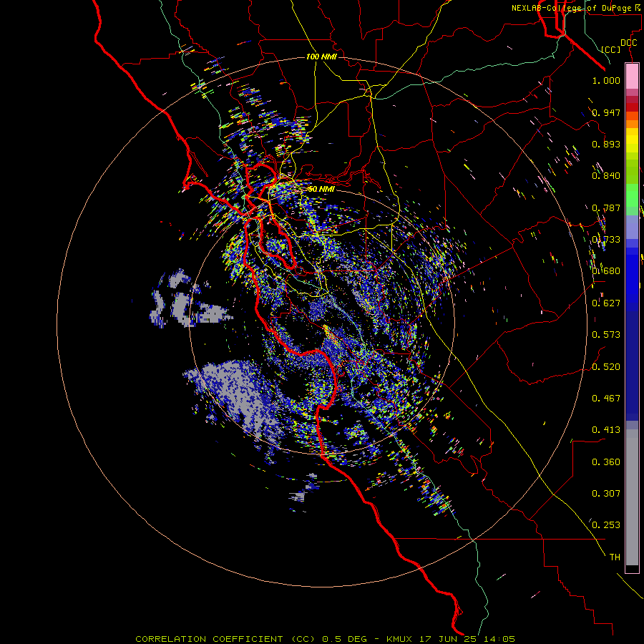Click the CORRELATION COEFFICIENT caption text
This screenshot has height=644, width=644.
click(209, 639)
